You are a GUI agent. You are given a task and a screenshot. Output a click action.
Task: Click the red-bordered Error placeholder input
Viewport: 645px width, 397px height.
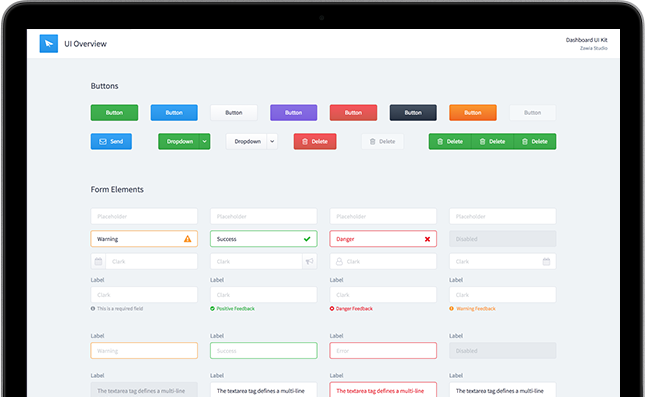383,351
